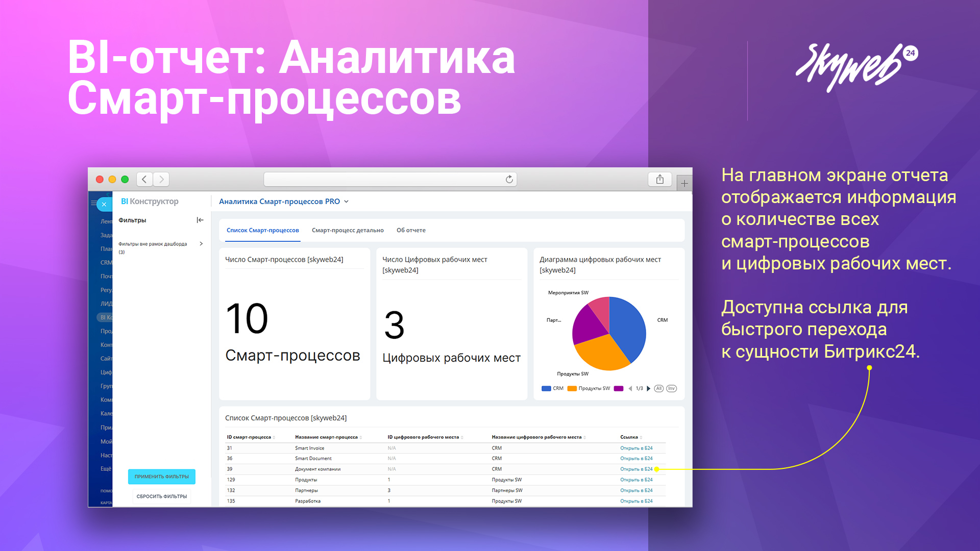Viewport: 980px width, 551px height.
Task: Close sidebar menu with blue X button
Action: tap(104, 204)
